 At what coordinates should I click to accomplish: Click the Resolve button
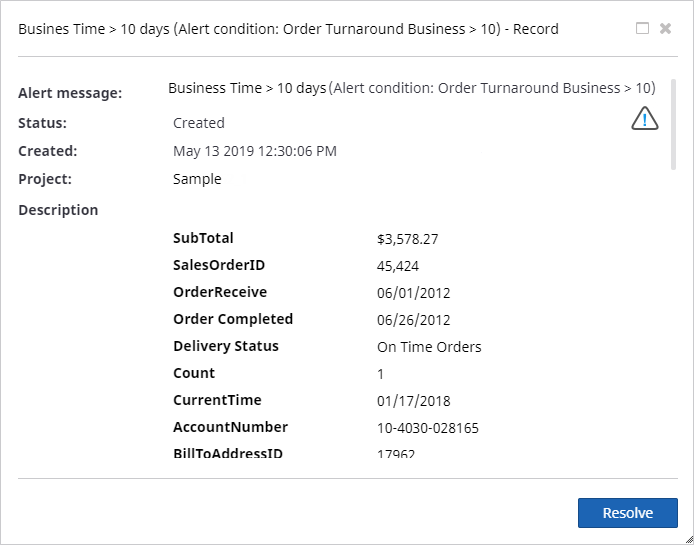click(627, 513)
